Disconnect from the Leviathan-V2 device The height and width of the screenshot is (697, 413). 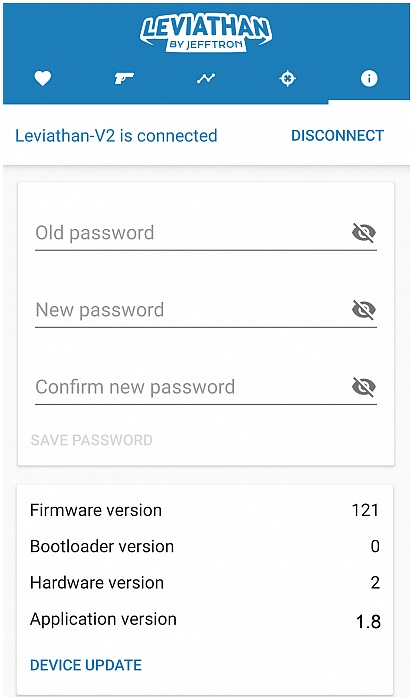pyautogui.click(x=337, y=136)
